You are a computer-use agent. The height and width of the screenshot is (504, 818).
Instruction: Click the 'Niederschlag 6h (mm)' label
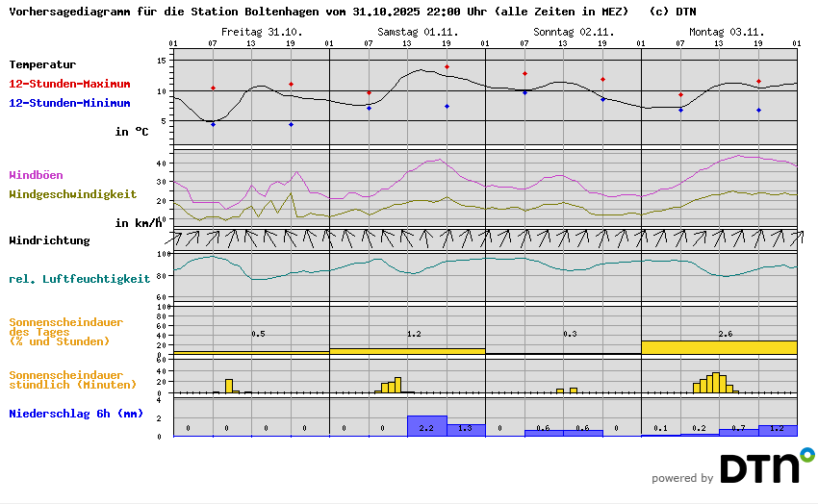tap(75, 414)
